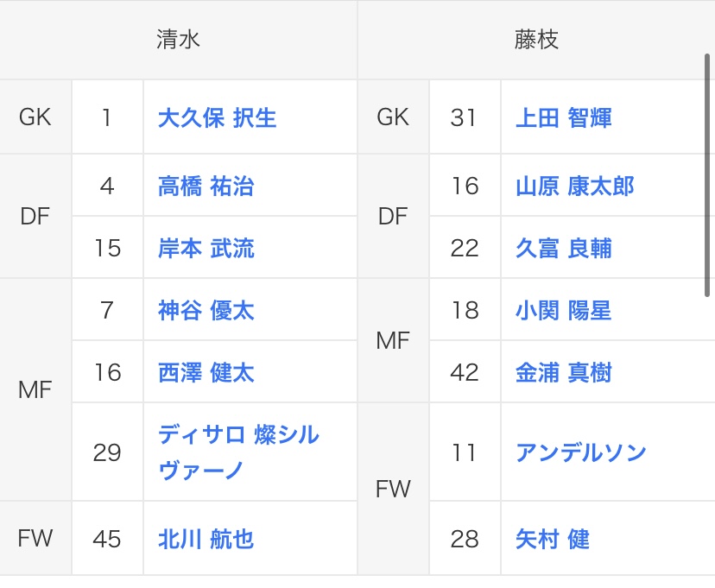Click the 清水 team column header
The width and height of the screenshot is (715, 588).
pos(179,40)
